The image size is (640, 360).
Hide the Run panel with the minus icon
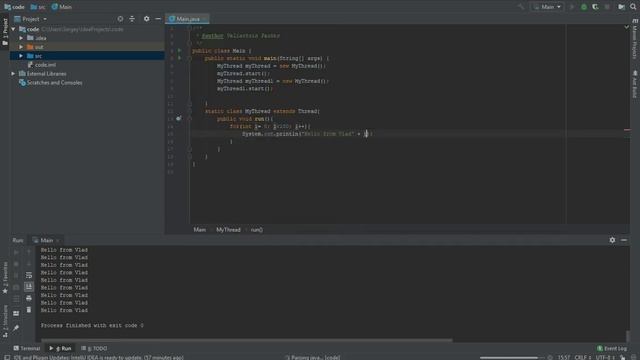(x=624, y=240)
